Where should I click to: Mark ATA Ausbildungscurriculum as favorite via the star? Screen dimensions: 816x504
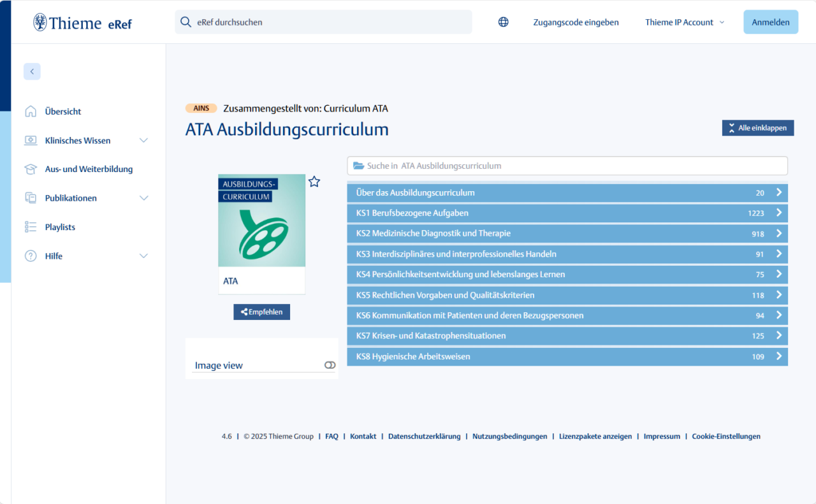[314, 182]
